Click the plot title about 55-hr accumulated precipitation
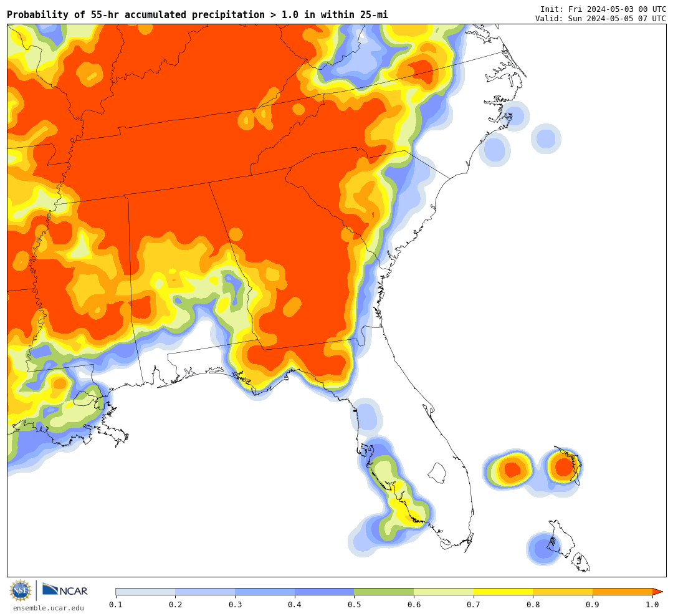The height and width of the screenshot is (616, 673). (198, 14)
